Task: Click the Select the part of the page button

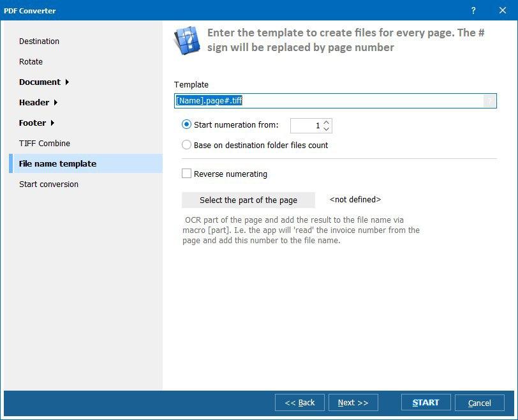Action: tap(248, 200)
